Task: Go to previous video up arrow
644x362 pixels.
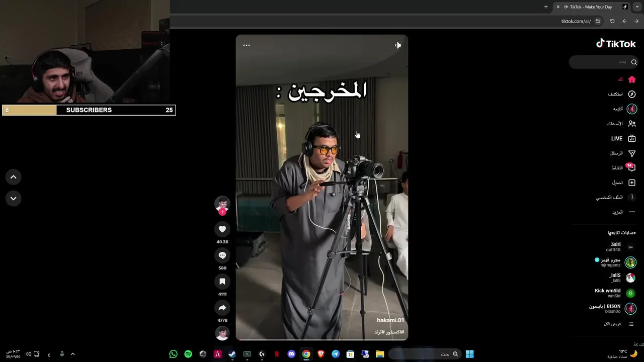Action: pyautogui.click(x=14, y=177)
